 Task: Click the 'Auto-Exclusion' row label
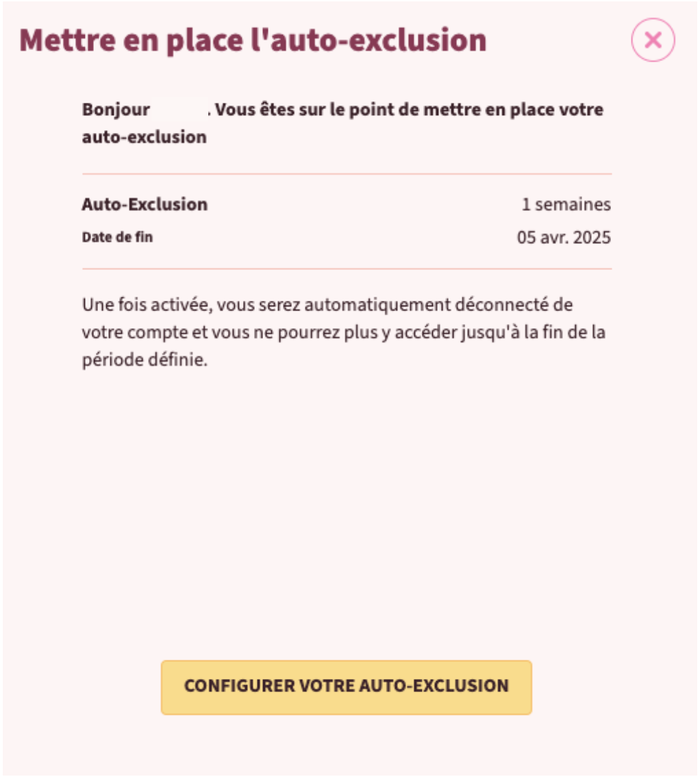click(x=146, y=203)
